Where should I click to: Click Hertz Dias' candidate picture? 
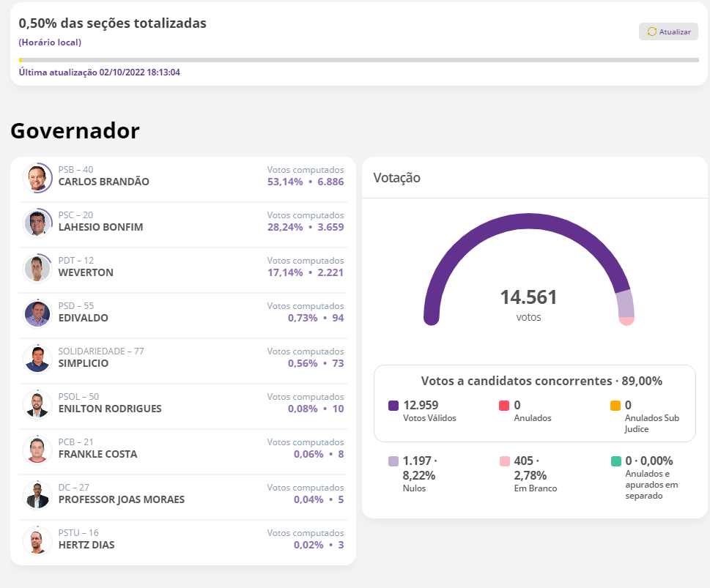37,541
